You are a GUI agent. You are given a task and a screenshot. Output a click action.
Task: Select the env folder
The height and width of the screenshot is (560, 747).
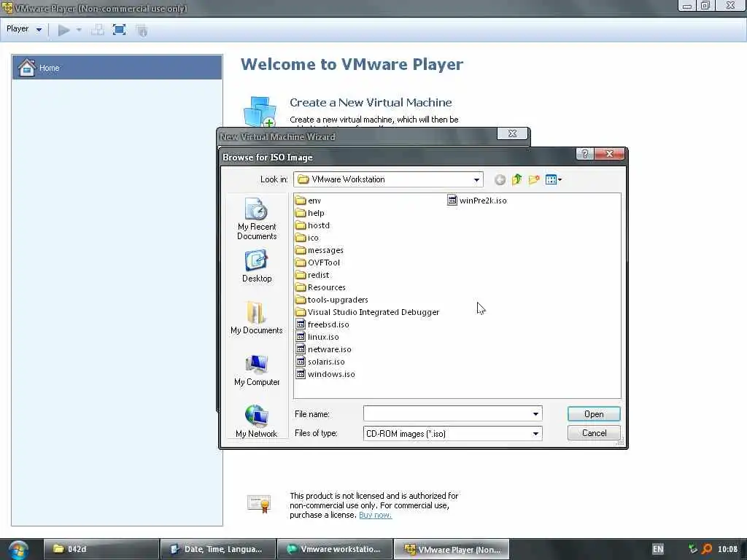[x=309, y=201]
